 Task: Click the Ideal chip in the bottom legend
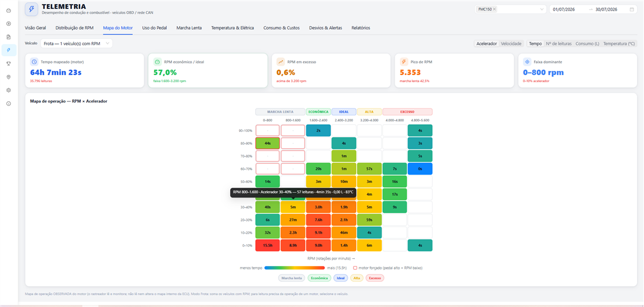pos(341,278)
